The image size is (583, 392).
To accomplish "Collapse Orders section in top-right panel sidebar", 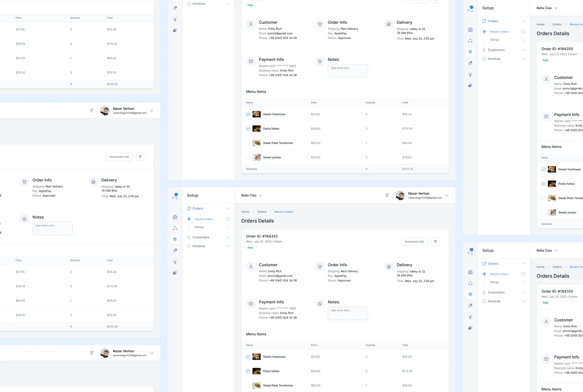I will 523,21.
